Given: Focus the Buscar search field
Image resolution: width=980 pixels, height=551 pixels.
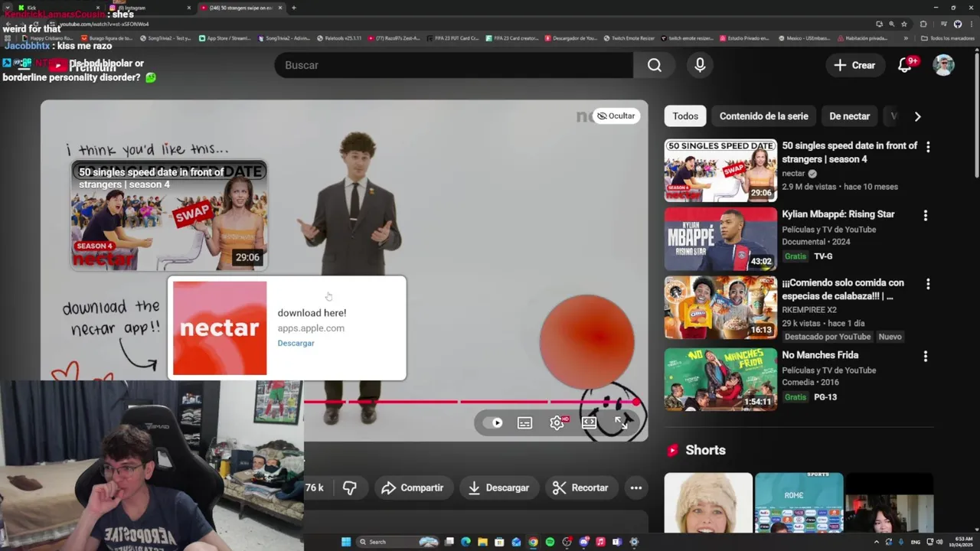Looking at the screenshot, I should (454, 65).
